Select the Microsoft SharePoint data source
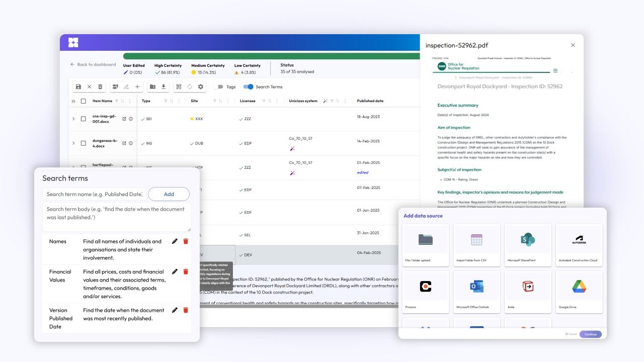This screenshot has width=644, height=362. pos(527,245)
